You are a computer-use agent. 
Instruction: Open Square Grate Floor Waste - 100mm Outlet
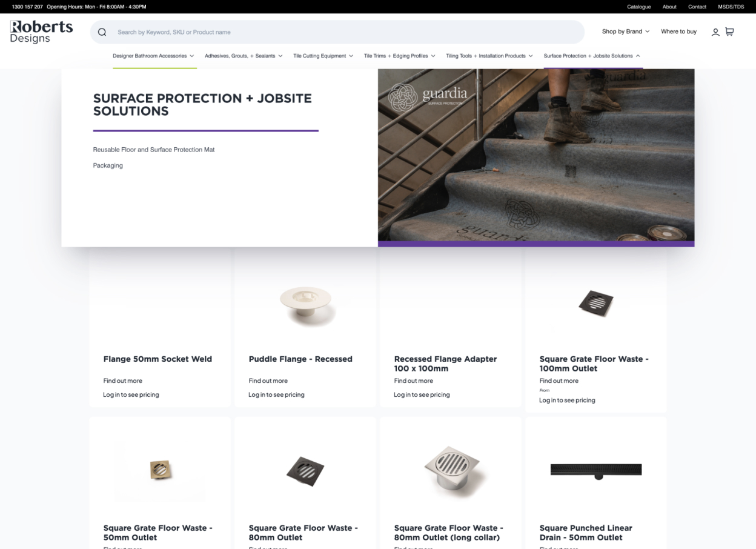coord(594,364)
